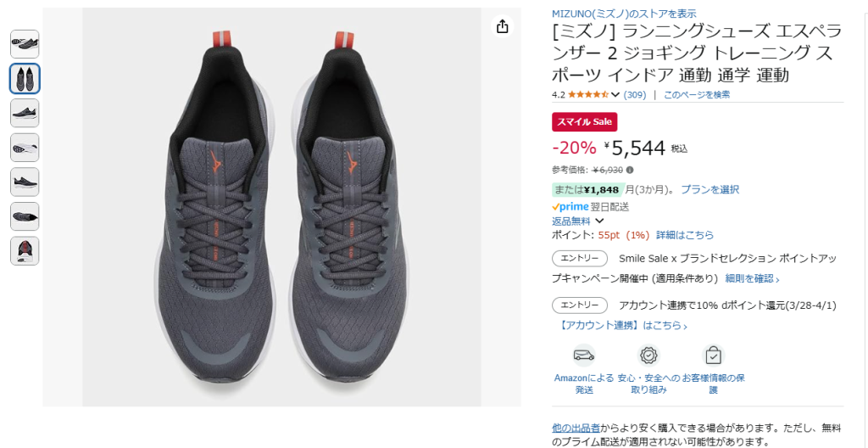This screenshot has width=868, height=448.
Task: Click the prime logo
Action: (570, 207)
